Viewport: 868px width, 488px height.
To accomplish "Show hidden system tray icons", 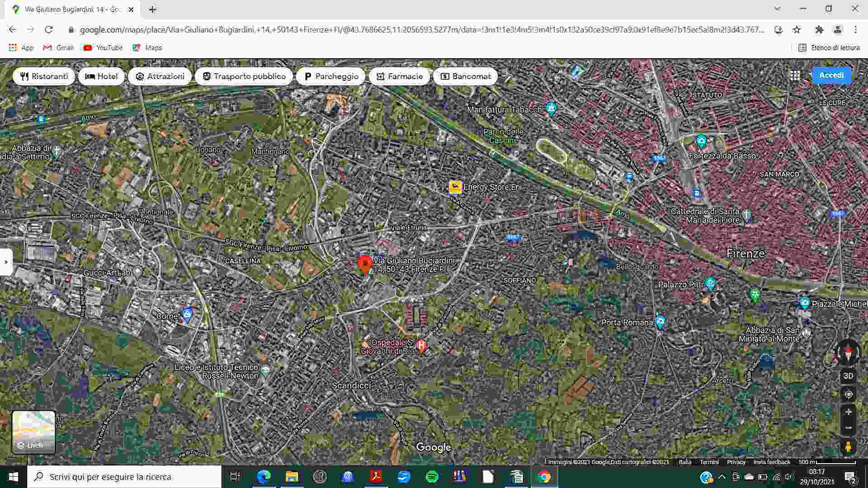I will click(x=722, y=477).
